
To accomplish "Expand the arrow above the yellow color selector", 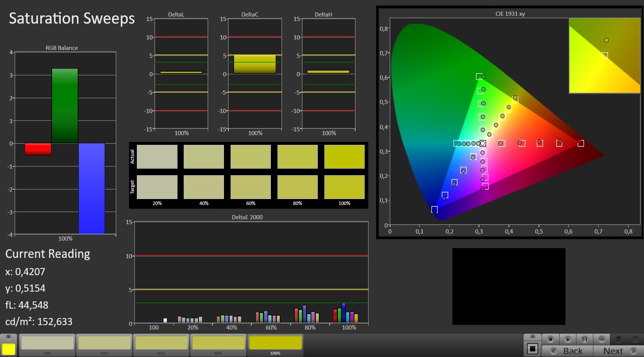I will coord(9,336).
